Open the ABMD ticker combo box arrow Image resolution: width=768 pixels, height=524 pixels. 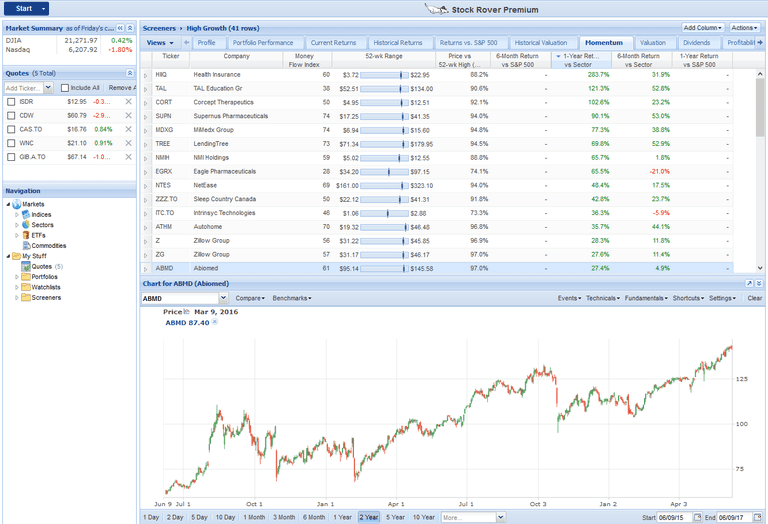coord(223,298)
